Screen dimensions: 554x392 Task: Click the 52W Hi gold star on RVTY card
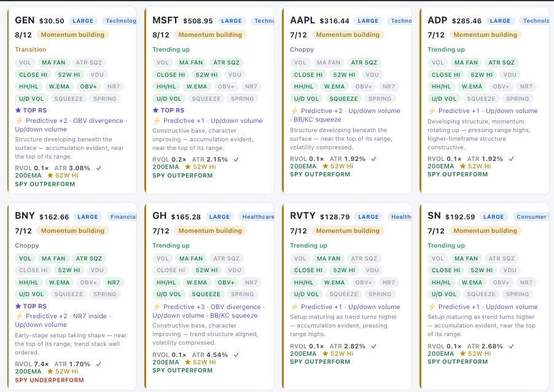coord(326,353)
